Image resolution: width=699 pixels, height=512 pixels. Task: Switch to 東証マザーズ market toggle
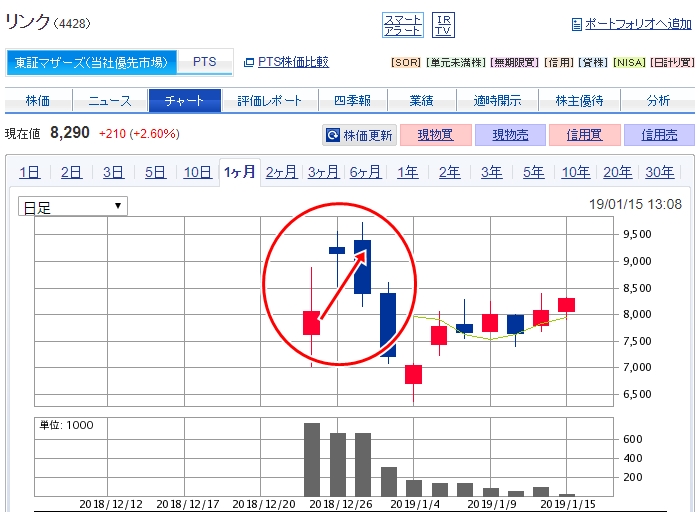pos(92,62)
